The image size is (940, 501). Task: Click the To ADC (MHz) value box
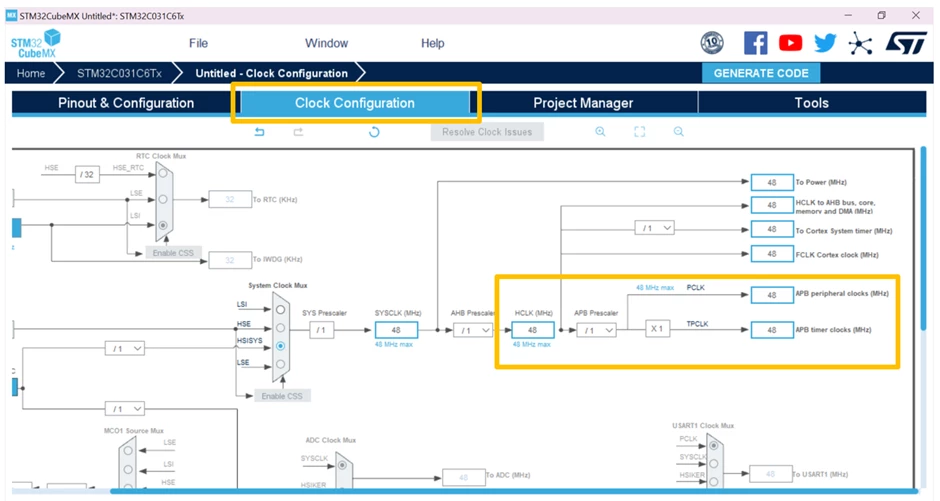pos(463,477)
